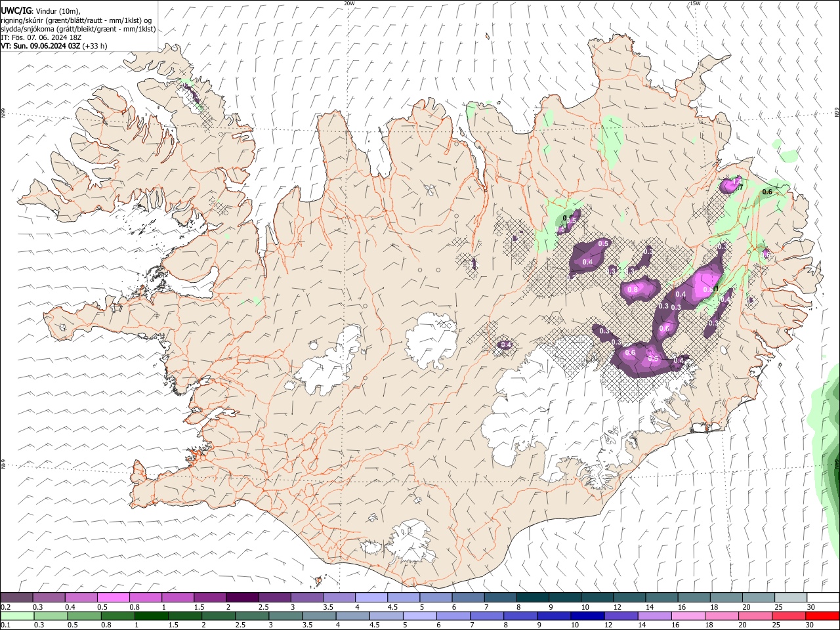Click the 'IT: Fös. 07. 06. 2024 18Z' line
The height and width of the screenshot is (630, 840).
41,37
